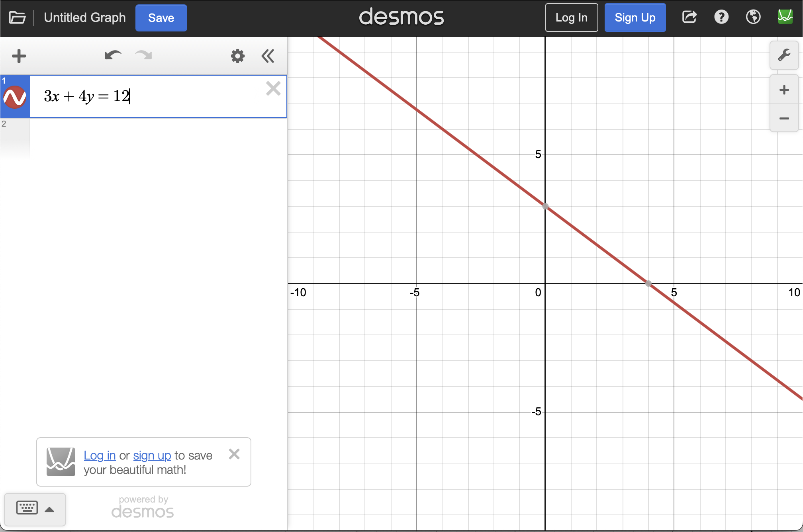Follow the 'sign up' link in popup
This screenshot has width=803, height=532.
tap(152, 455)
